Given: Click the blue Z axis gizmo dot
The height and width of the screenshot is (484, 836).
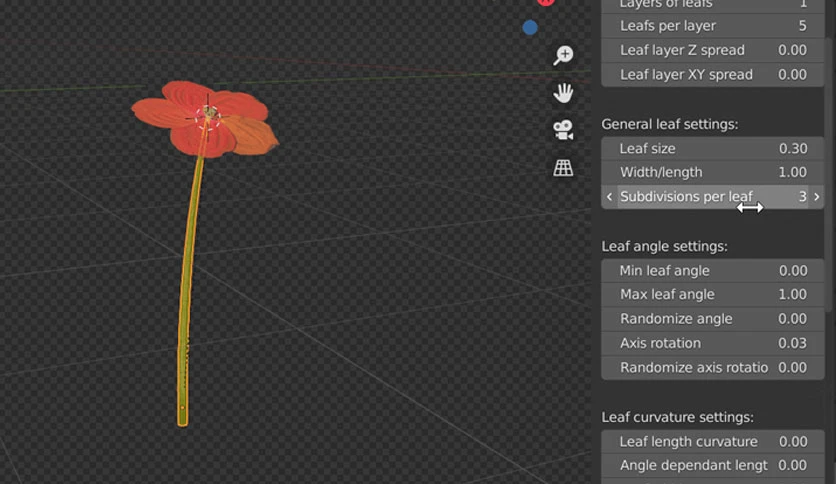Looking at the screenshot, I should (x=530, y=27).
